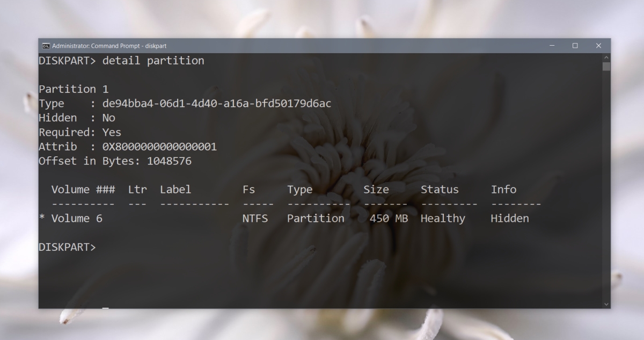The height and width of the screenshot is (340, 644).
Task: Click the last empty DISKPART> prompt
Action: [67, 247]
